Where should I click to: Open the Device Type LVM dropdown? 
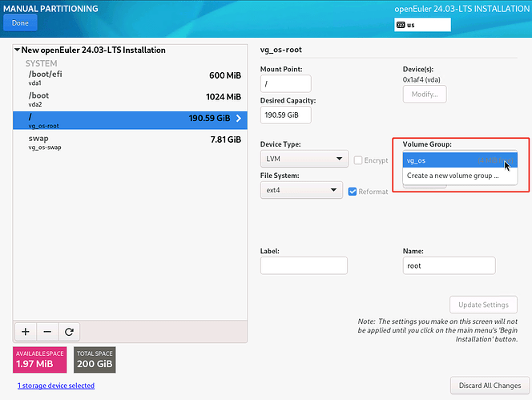(304, 160)
